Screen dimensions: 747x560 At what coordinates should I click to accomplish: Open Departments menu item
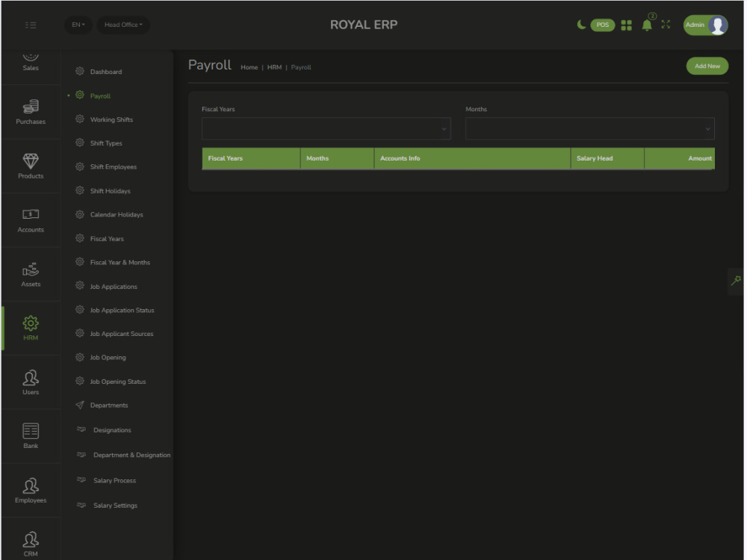click(x=110, y=406)
